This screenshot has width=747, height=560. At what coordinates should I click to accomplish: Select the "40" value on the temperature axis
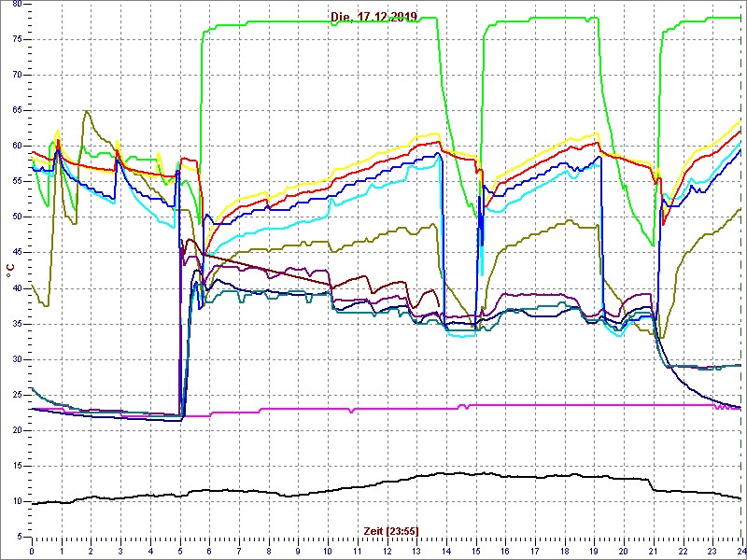click(17, 288)
